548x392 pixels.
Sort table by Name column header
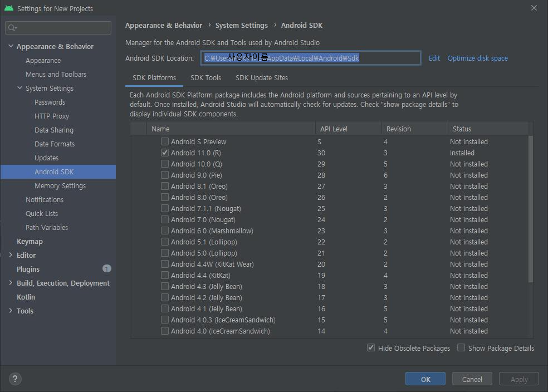click(x=231, y=129)
